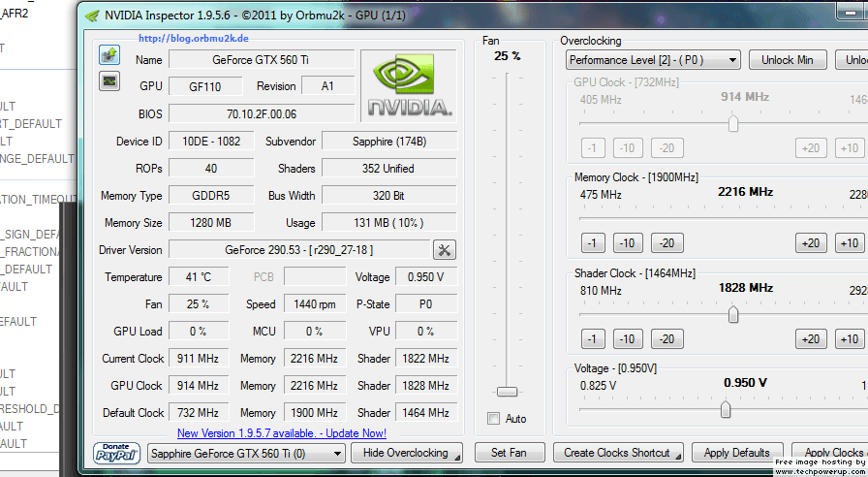Click Memory Clock -1 button

(593, 243)
